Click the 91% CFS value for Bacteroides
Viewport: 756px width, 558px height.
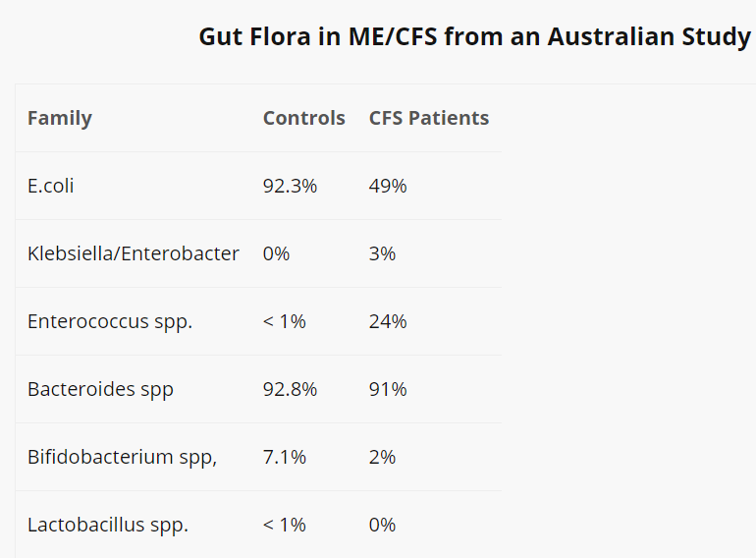pos(388,390)
